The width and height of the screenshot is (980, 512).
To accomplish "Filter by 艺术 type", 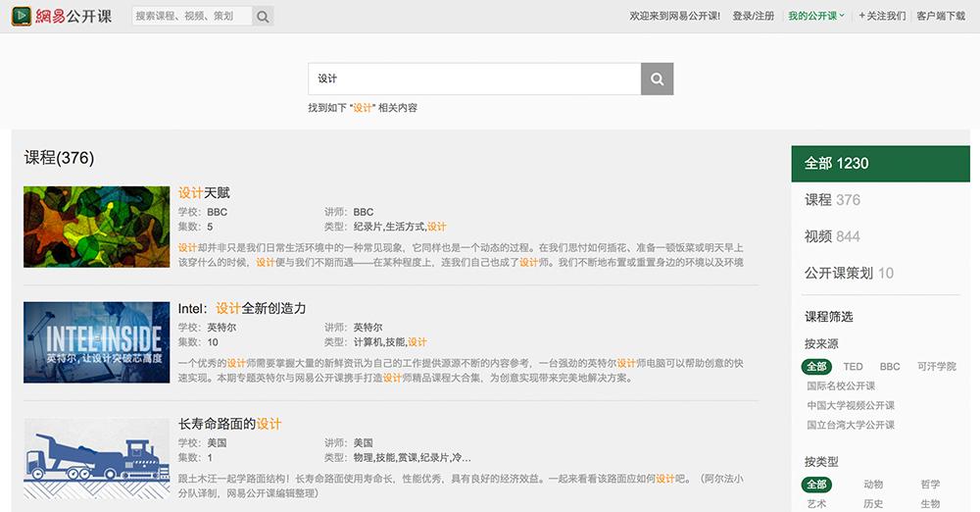I will (816, 504).
